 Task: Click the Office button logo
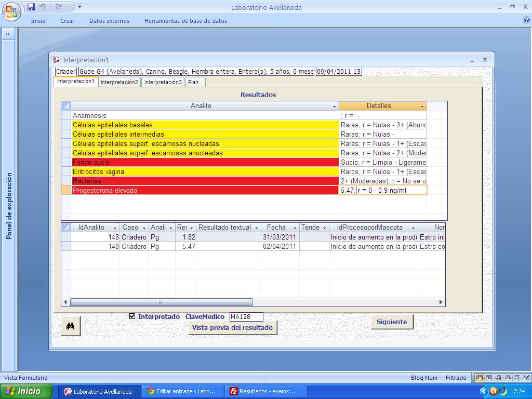point(11,10)
